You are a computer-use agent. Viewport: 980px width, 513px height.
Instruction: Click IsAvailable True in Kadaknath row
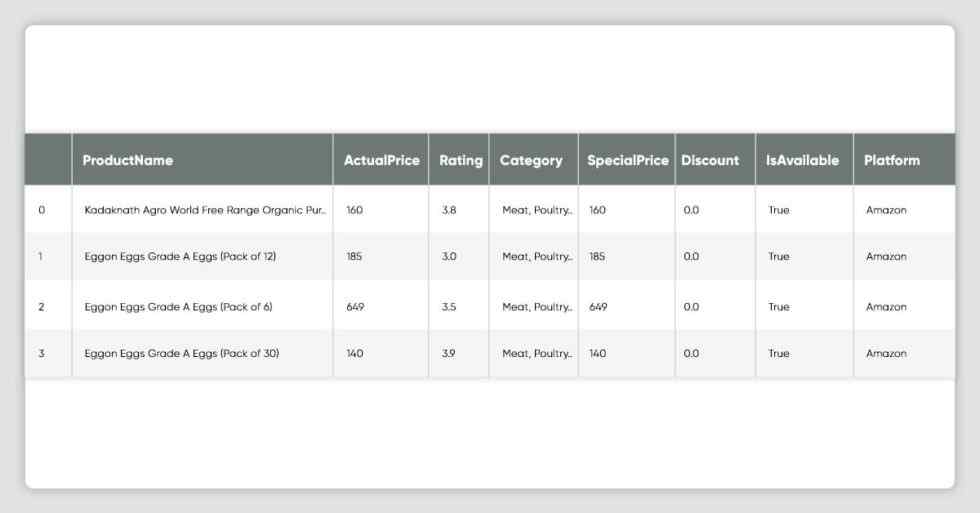(779, 210)
